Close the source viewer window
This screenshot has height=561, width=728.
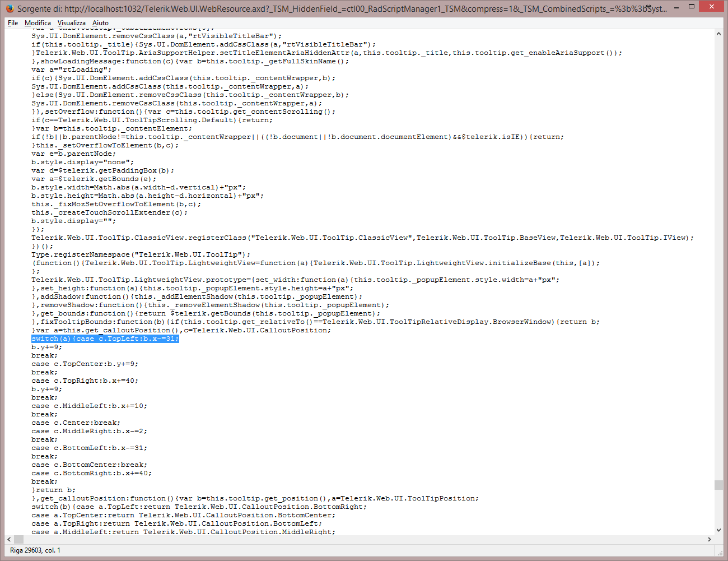pyautogui.click(x=712, y=7)
